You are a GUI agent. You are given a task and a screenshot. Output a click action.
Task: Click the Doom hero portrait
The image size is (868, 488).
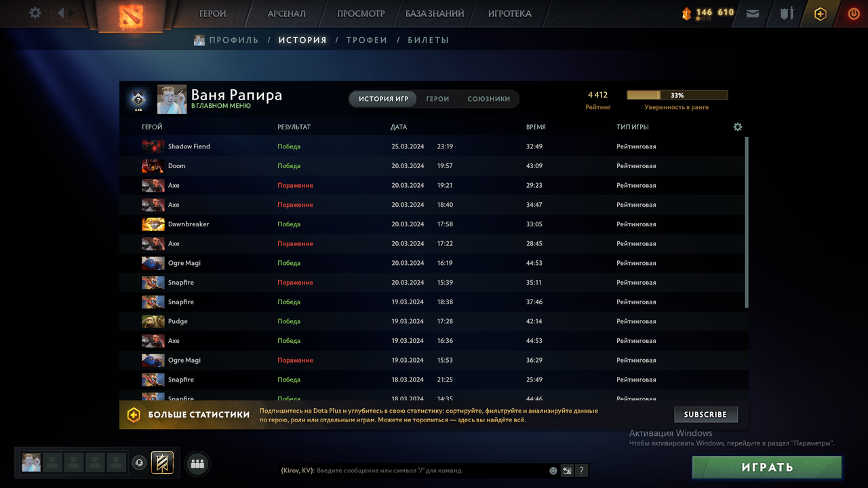tap(153, 166)
